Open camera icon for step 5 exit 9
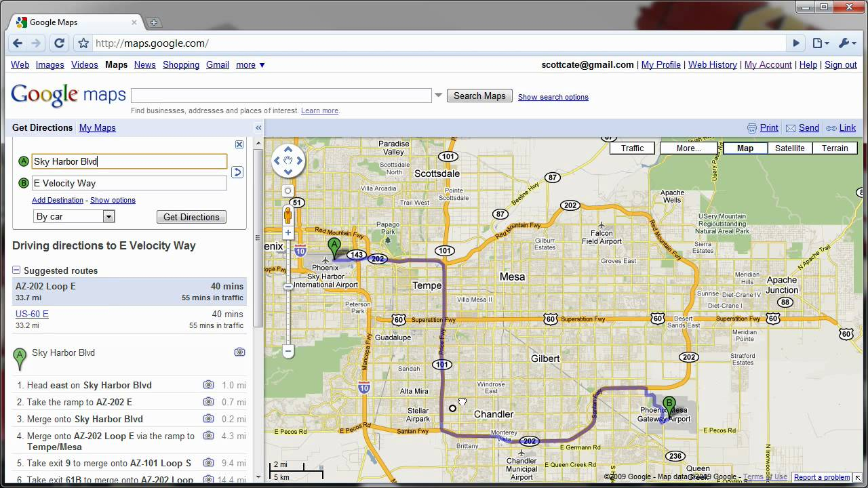This screenshot has width=868, height=488. coord(208,463)
